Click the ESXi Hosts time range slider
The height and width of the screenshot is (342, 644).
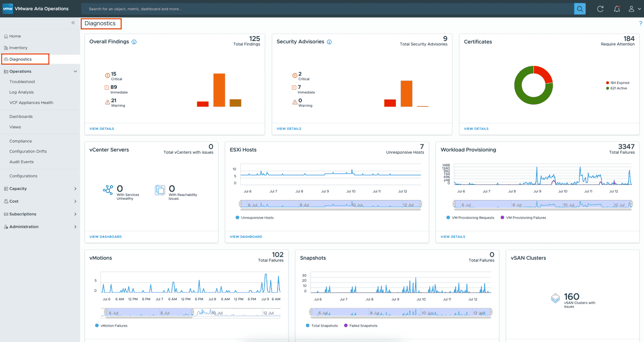(x=330, y=204)
